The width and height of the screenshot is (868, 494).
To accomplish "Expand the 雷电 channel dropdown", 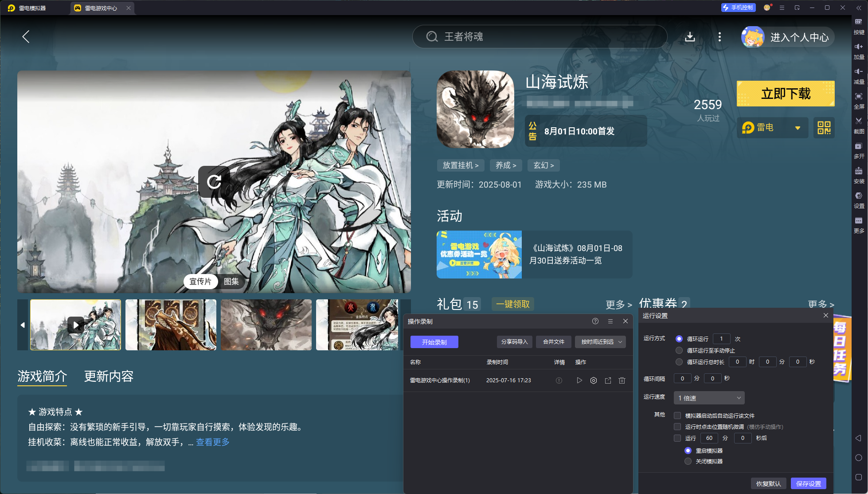I will coord(772,128).
